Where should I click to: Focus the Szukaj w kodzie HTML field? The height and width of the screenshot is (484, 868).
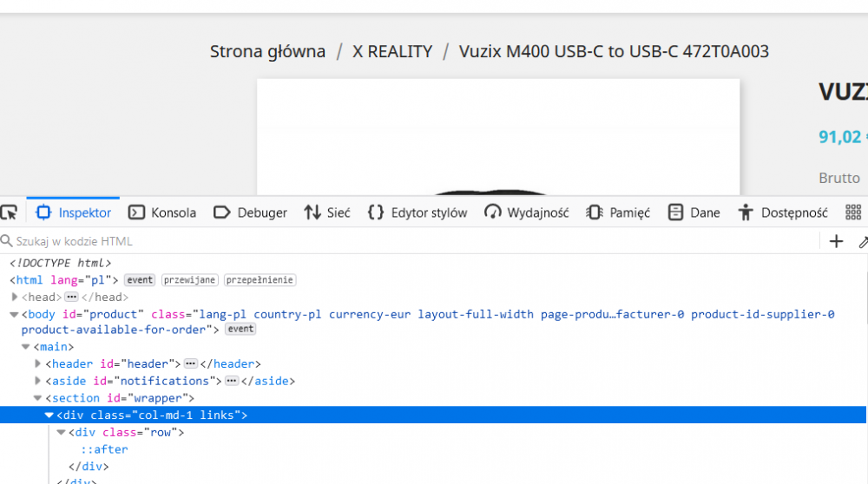click(410, 241)
